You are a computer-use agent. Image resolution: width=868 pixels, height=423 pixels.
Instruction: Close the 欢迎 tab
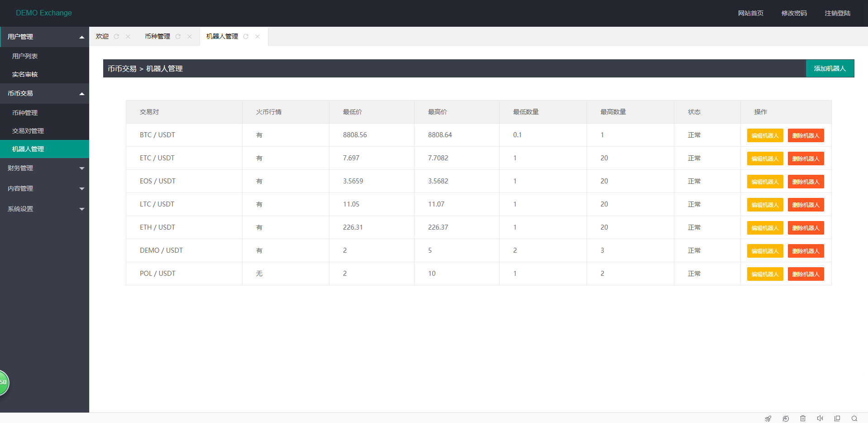[x=128, y=37]
